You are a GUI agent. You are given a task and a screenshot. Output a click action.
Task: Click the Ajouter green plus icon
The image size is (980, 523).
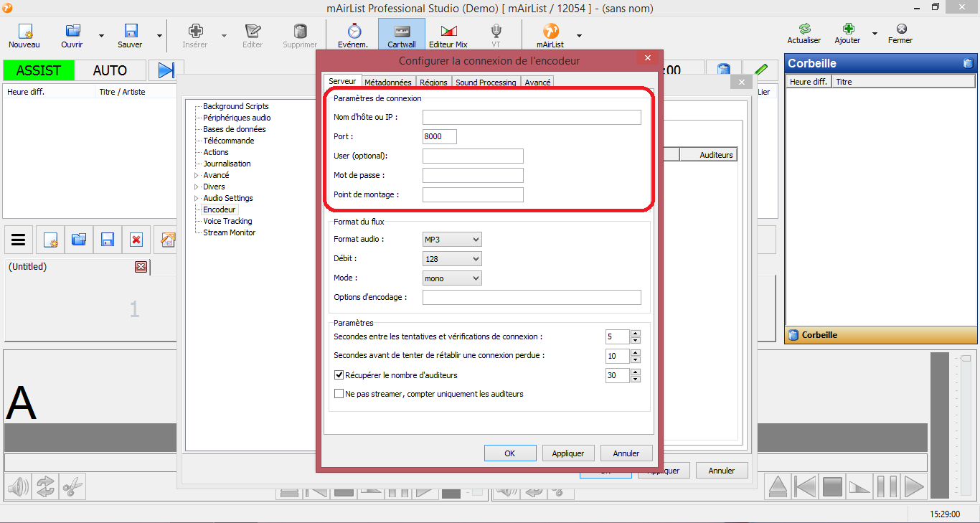(x=848, y=29)
